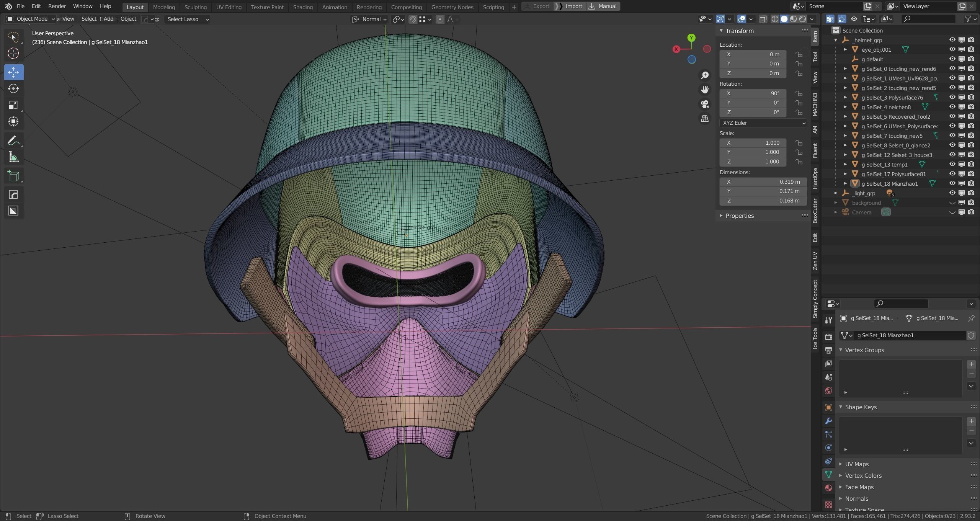Click the Manual button

coord(603,6)
